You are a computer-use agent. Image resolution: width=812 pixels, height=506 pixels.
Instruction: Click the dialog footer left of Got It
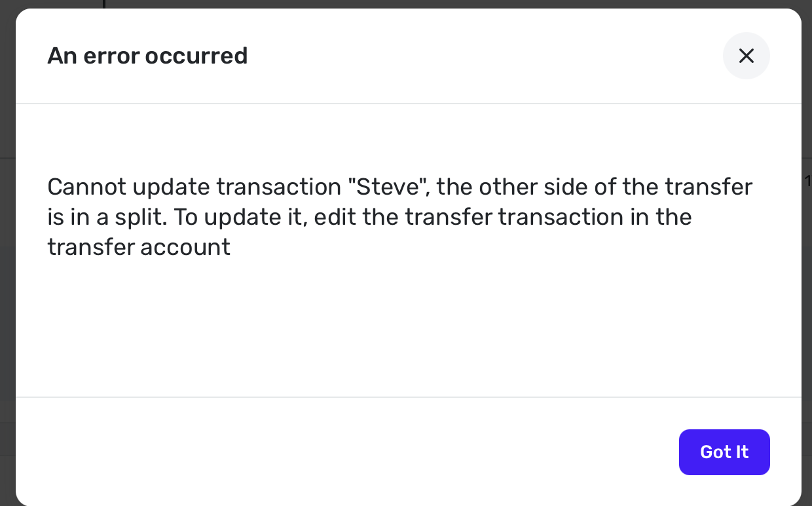(327, 452)
